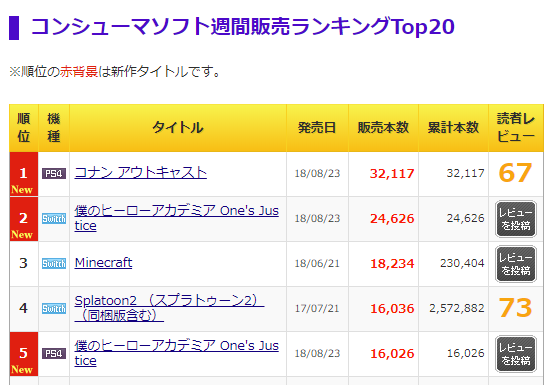Click the コンシューマソフト週間販売ランキングTop20 heading
This screenshot has width=552, height=385.
[243, 27]
